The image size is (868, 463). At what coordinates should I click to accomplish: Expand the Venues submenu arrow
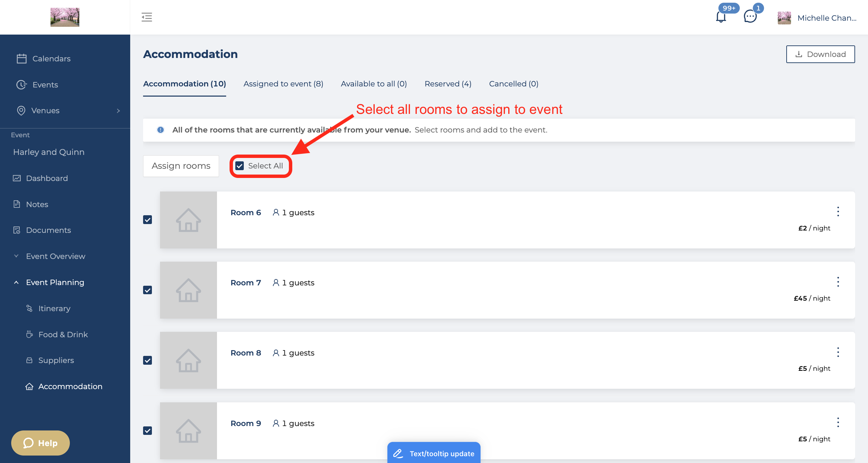click(x=118, y=111)
